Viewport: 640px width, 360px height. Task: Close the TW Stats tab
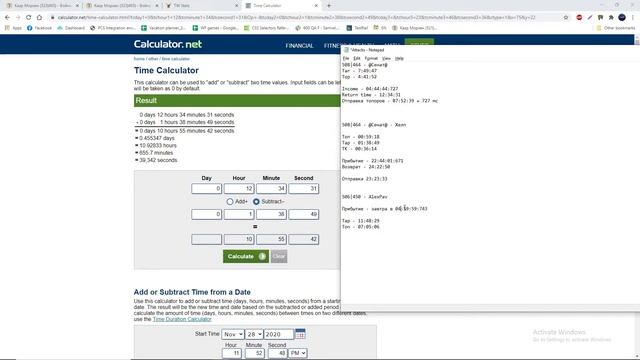(237, 6)
